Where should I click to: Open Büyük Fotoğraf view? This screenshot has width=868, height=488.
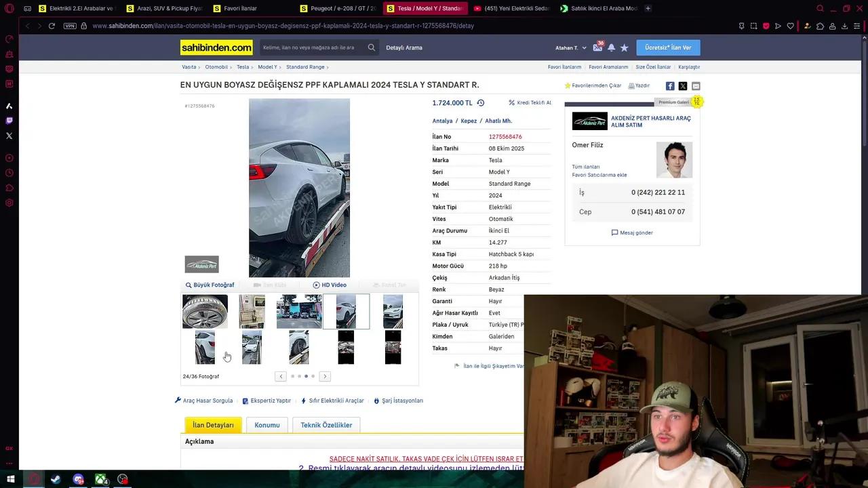[210, 285]
